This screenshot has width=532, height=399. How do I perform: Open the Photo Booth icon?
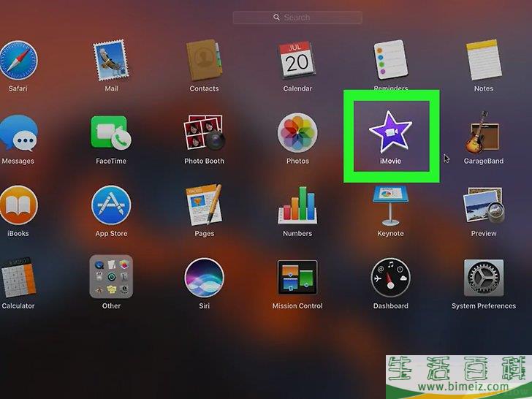204,133
